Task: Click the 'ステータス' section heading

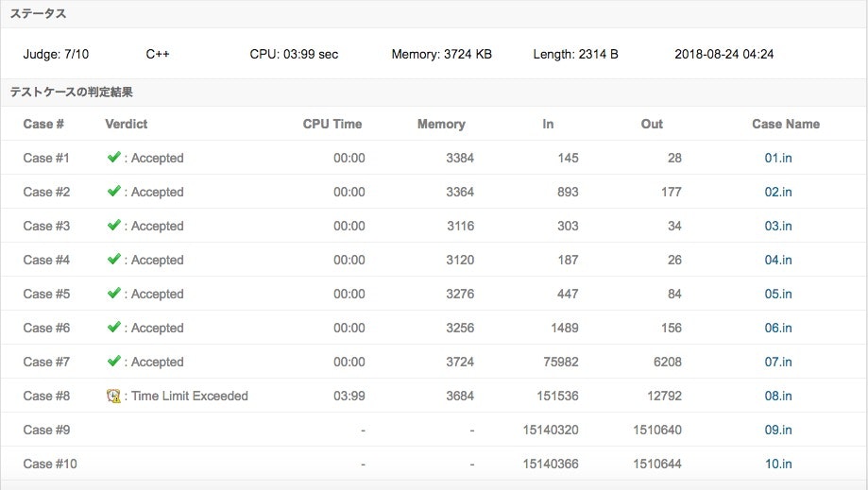Action: click(x=38, y=14)
